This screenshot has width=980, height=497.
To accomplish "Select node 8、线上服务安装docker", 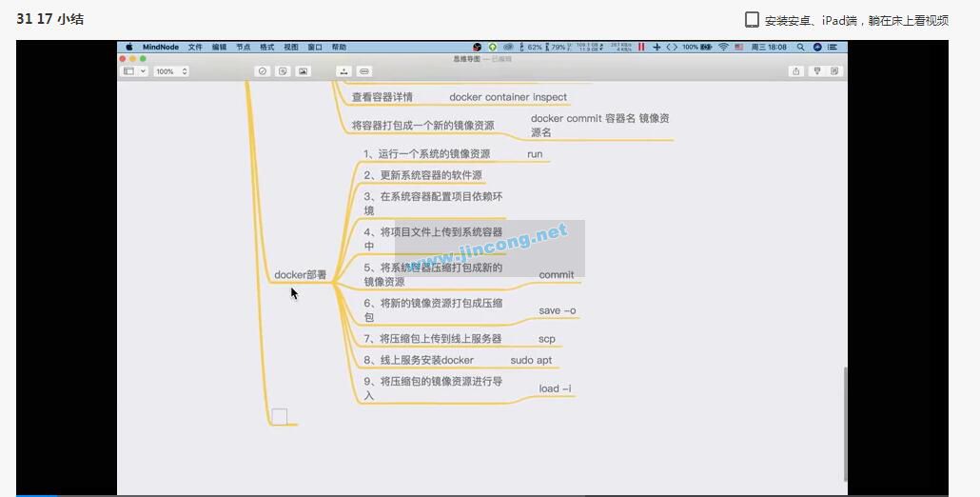I will 419,360.
